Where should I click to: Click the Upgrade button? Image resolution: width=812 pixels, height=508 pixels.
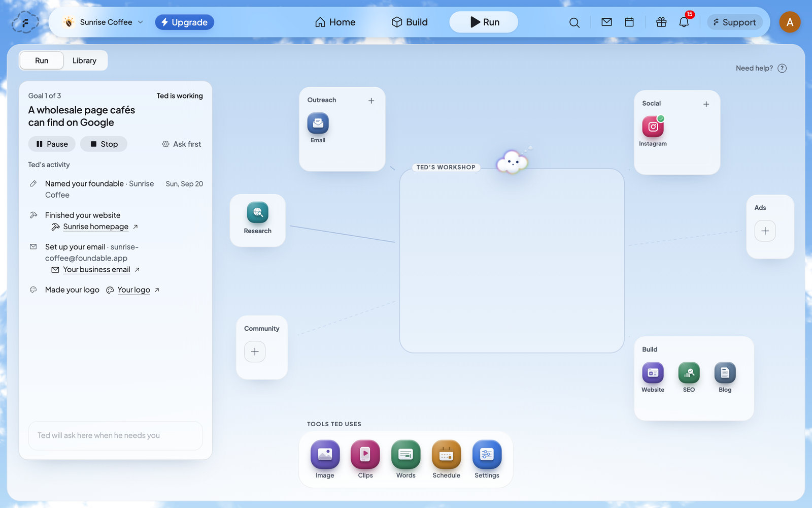pyautogui.click(x=185, y=22)
